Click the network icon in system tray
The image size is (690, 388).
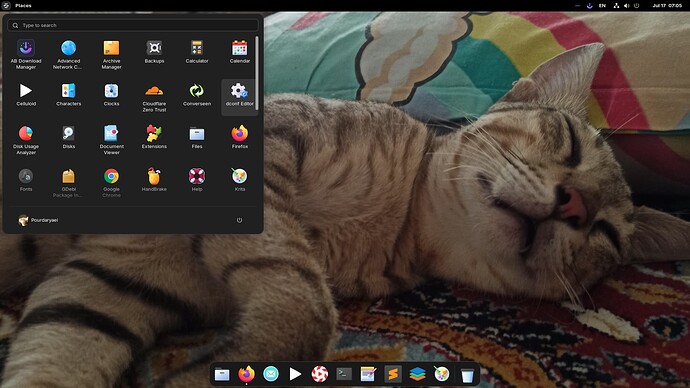click(x=616, y=6)
